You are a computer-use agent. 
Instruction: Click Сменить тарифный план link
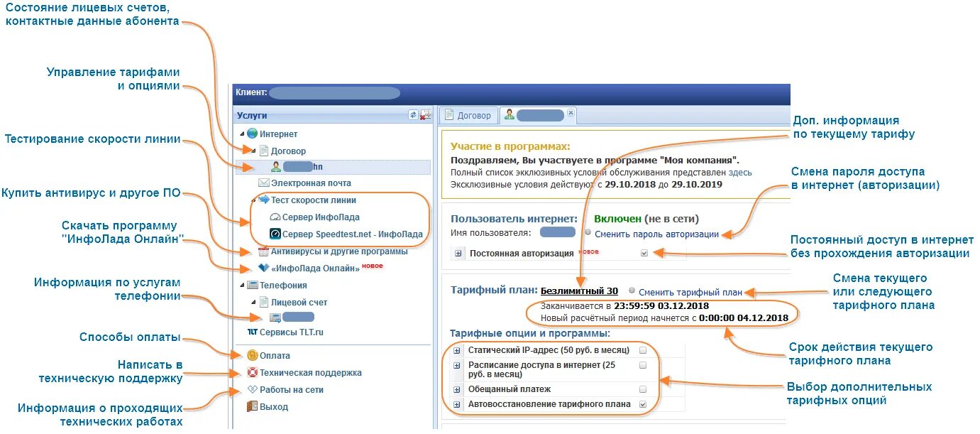click(x=690, y=291)
